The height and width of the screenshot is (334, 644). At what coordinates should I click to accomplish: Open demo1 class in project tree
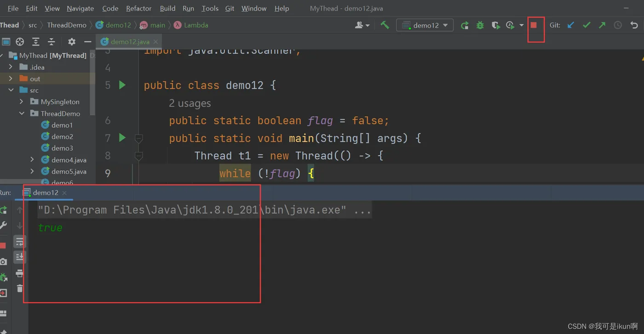pos(57,125)
